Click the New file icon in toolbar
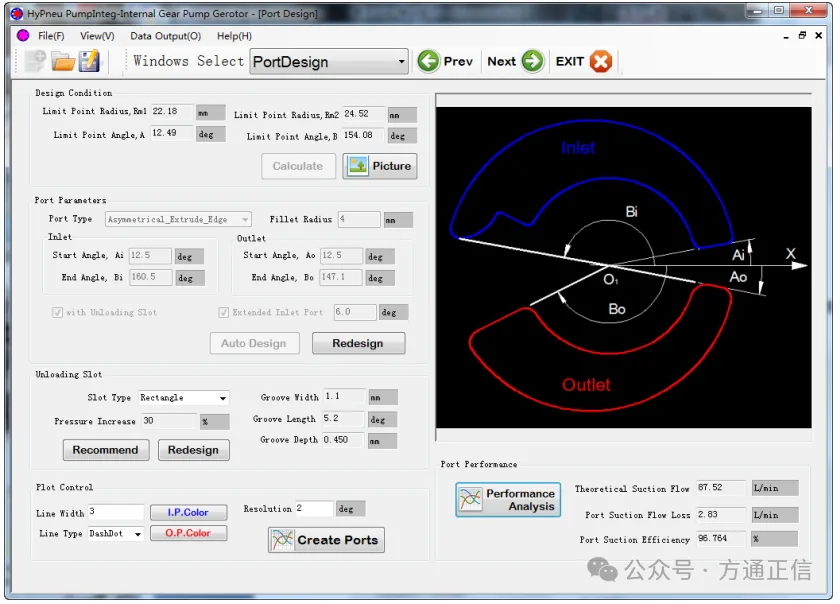Image resolution: width=840 pixels, height=604 pixels. pos(35,61)
